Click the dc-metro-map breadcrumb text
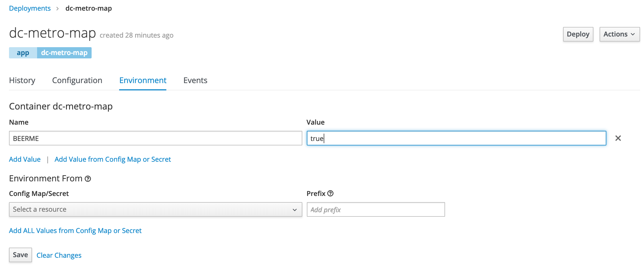Viewport: 644px width, 274px height. click(x=89, y=8)
